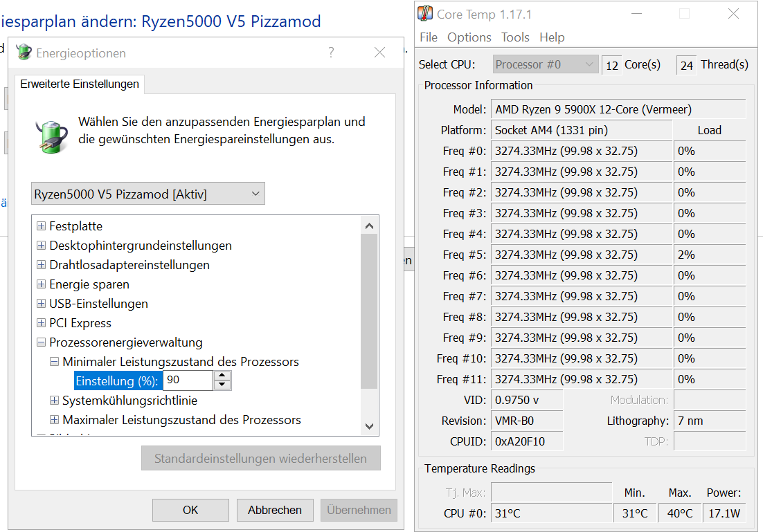763x532 pixels.
Task: Open the Tools menu in Core Temp
Action: click(x=515, y=37)
